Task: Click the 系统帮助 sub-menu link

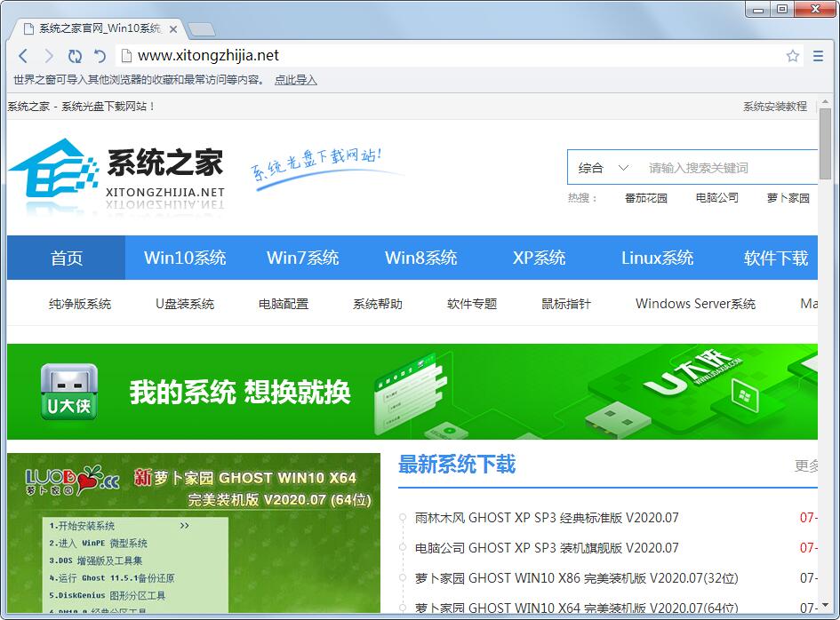Action: (378, 304)
